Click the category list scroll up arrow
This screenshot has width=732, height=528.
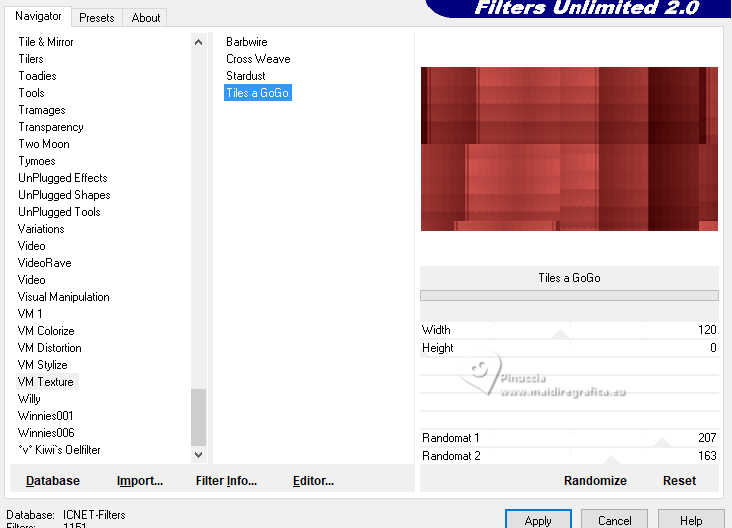coord(198,42)
